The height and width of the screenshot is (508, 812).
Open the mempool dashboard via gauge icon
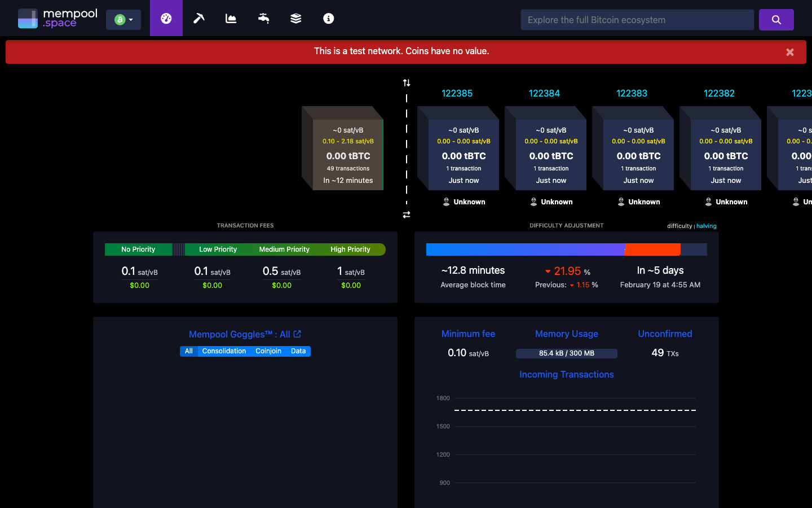pyautogui.click(x=166, y=18)
